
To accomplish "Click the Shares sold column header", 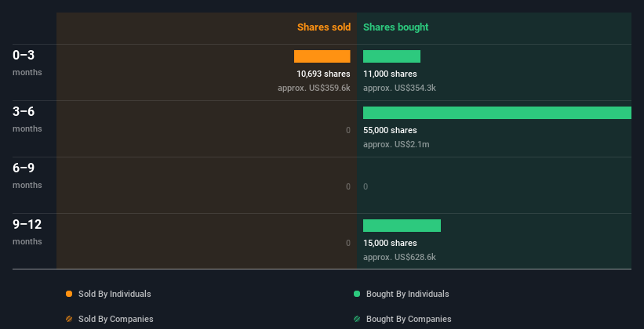I will (x=324, y=27).
